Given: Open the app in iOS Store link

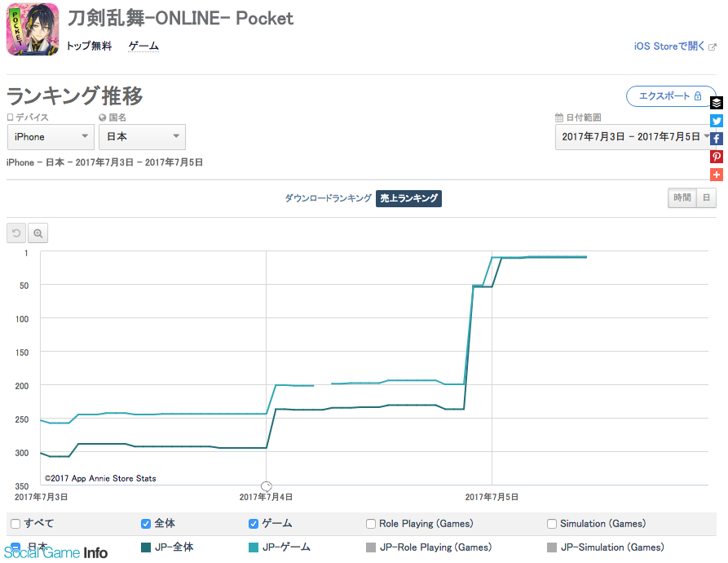Looking at the screenshot, I should (669, 46).
